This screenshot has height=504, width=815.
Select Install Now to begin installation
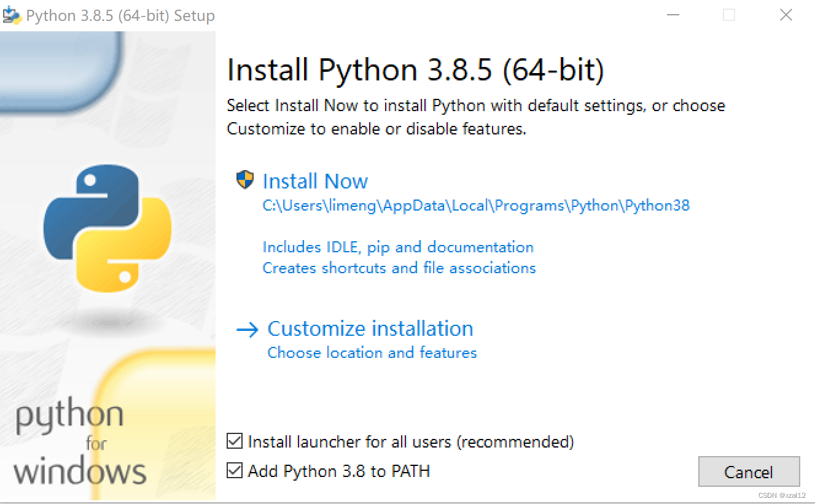[315, 181]
